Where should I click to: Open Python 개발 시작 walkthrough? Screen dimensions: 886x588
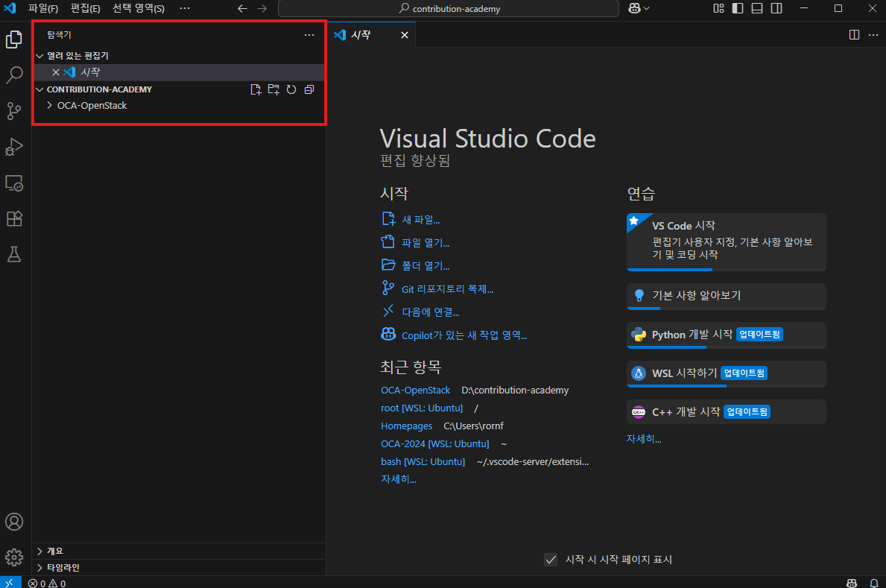pos(726,335)
